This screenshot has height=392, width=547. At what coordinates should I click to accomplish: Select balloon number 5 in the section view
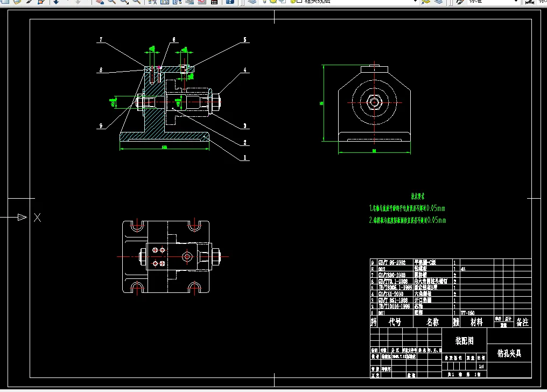[245, 40]
